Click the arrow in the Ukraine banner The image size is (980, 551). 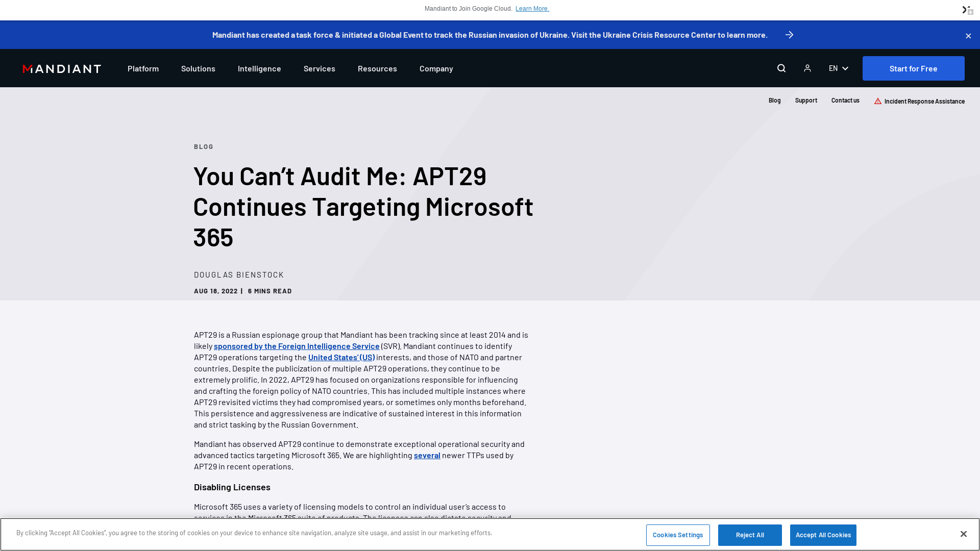[x=789, y=35]
